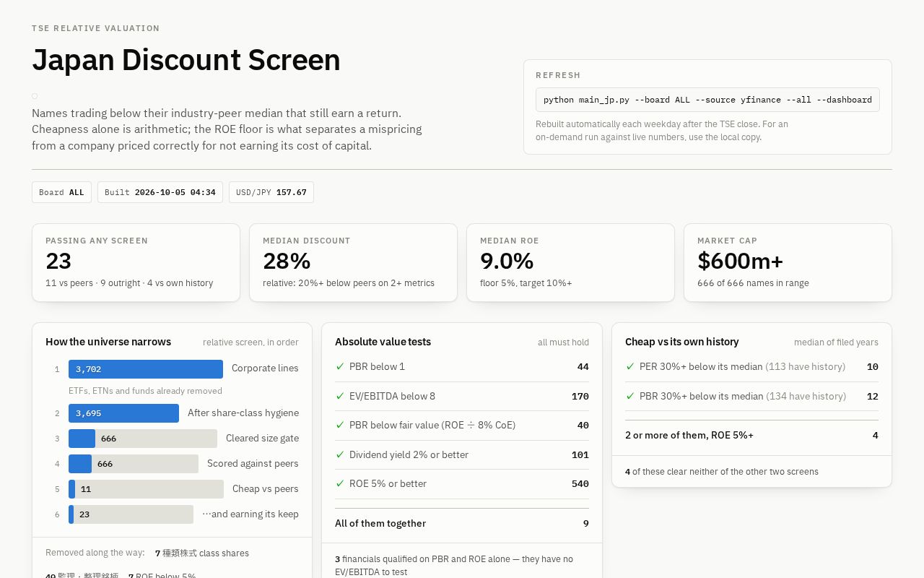The image size is (924, 578).
Task: Click the Japan Discount Screen heading
Action: tap(186, 60)
